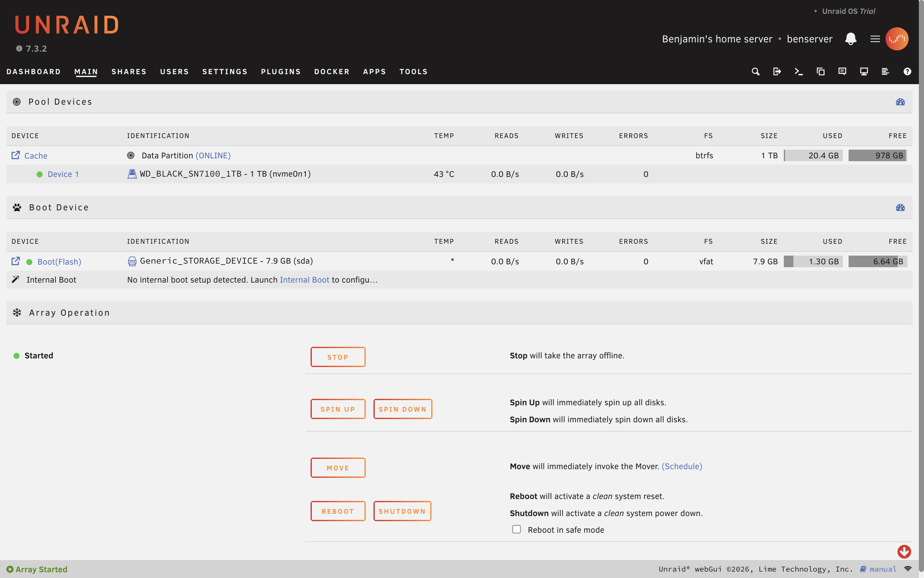Click the Array Started footer status

[37, 569]
